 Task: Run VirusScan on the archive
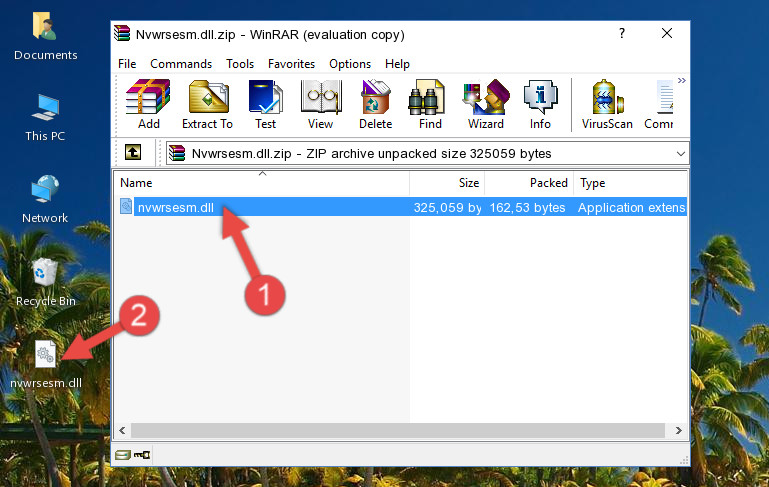tap(607, 104)
